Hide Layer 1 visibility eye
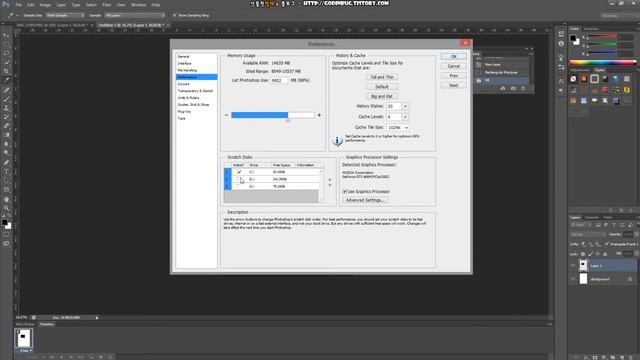The image size is (640, 360). 573,266
